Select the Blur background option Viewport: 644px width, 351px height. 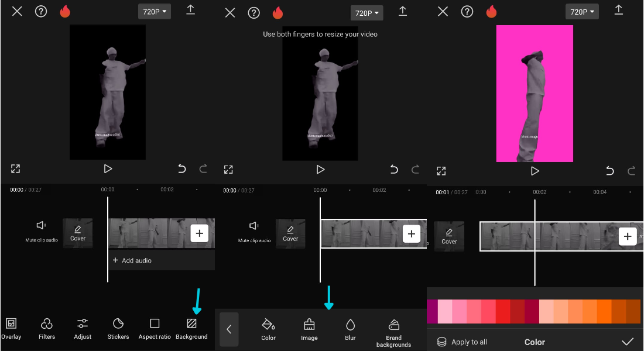(350, 330)
